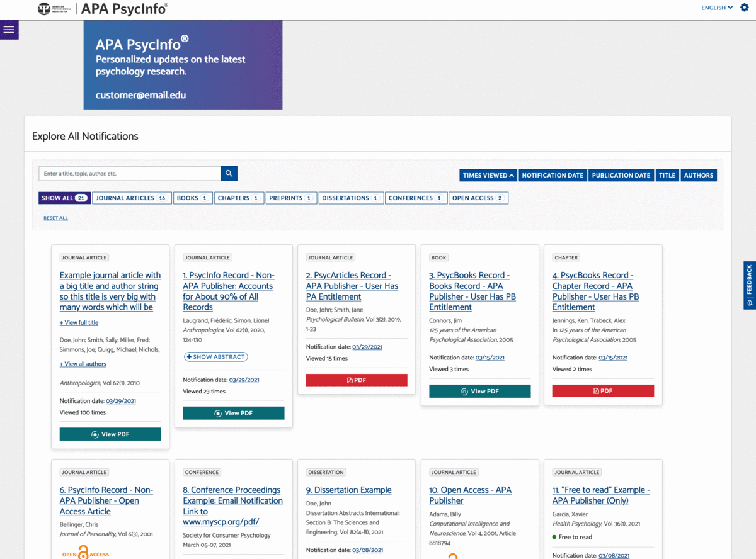Click notification date 03/29/2021 on record 2

point(367,347)
